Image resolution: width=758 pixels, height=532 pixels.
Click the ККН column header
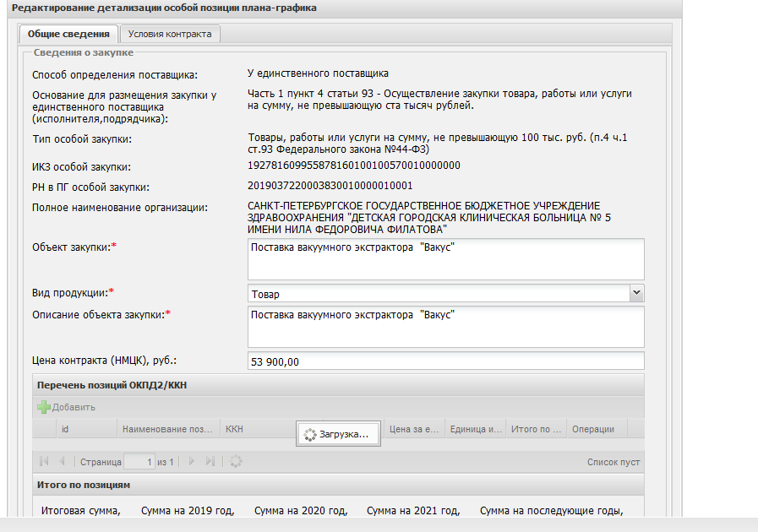pos(234,429)
